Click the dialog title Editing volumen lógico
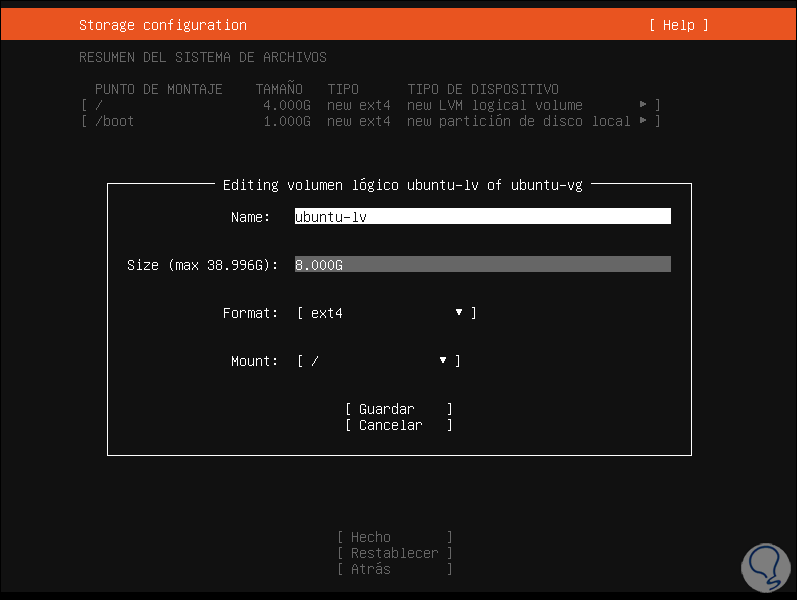Screen dimensions: 797x600 (x=403, y=185)
